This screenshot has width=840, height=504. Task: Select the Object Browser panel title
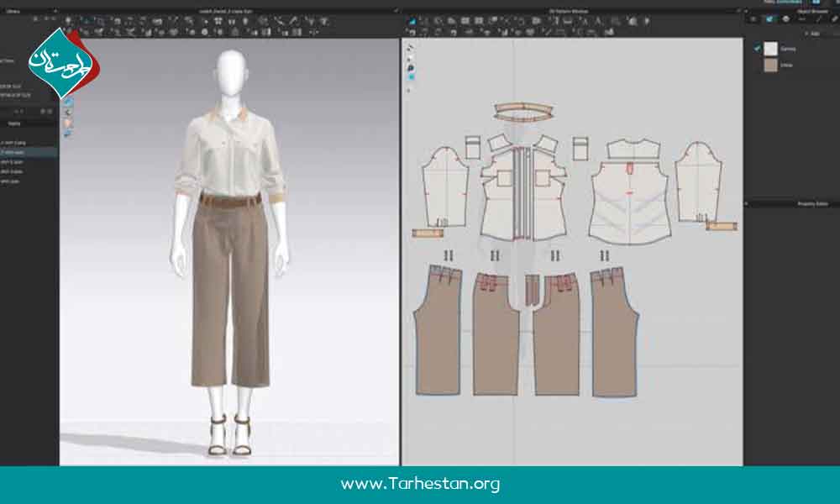click(810, 11)
